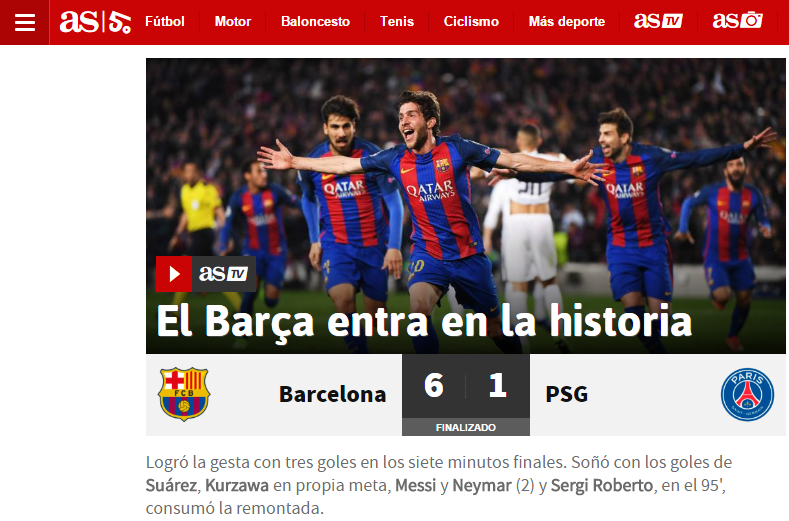
Task: Open the AS photo camera logo
Action: (x=737, y=21)
